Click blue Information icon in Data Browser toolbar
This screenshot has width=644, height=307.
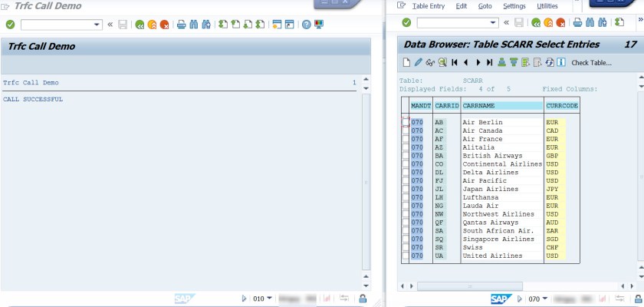tap(561, 62)
